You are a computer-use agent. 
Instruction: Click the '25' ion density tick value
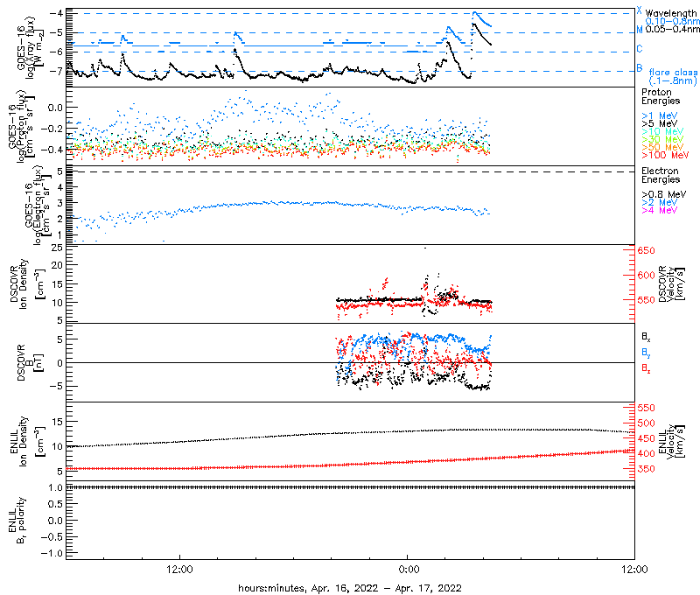coord(57,248)
